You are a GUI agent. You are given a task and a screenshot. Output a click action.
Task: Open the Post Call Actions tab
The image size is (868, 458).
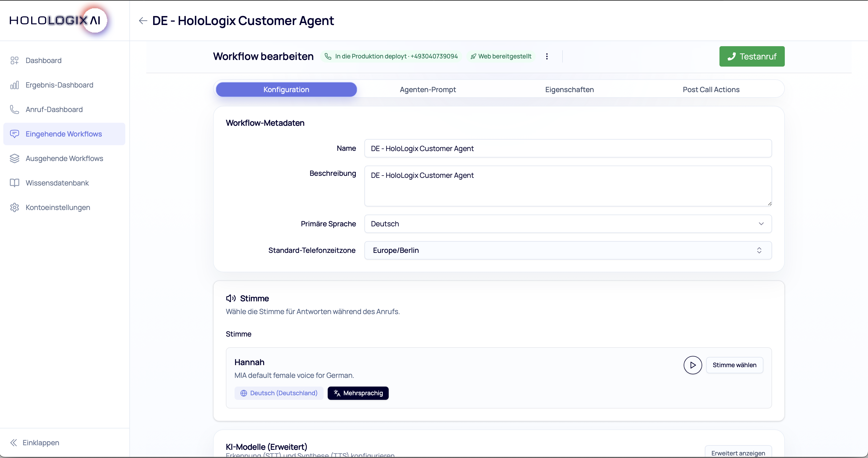tap(711, 90)
